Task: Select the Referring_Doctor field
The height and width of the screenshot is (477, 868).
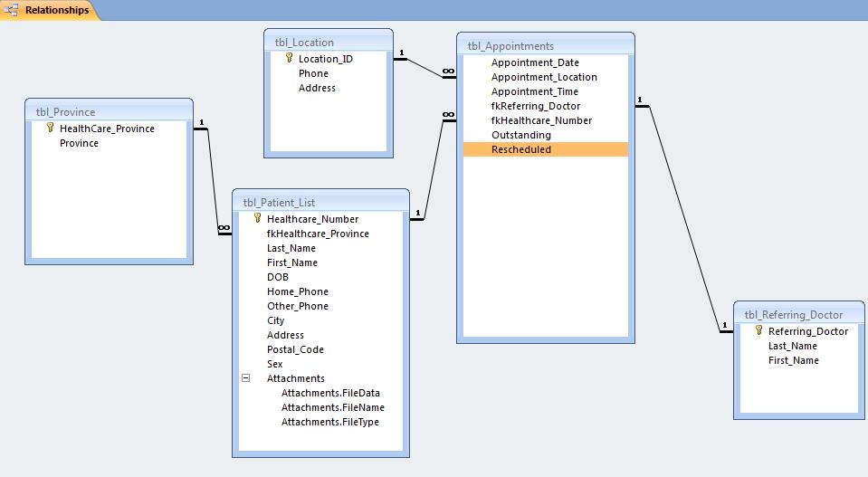Action: pos(799,331)
